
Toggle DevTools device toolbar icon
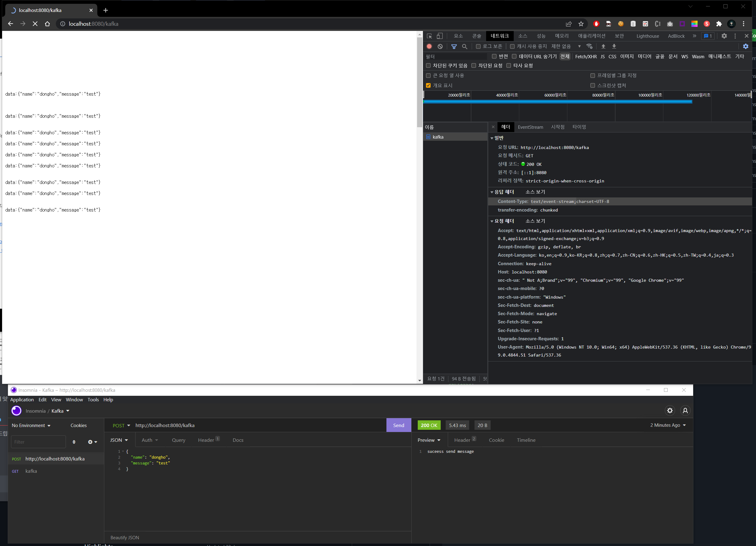point(440,36)
